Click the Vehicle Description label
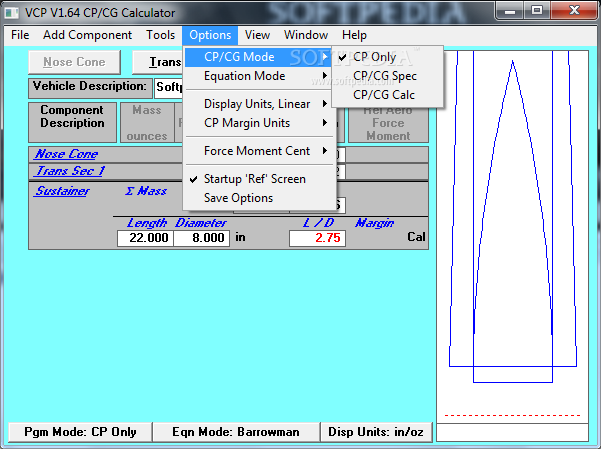This screenshot has height=449, width=601. pyautogui.click(x=90, y=86)
